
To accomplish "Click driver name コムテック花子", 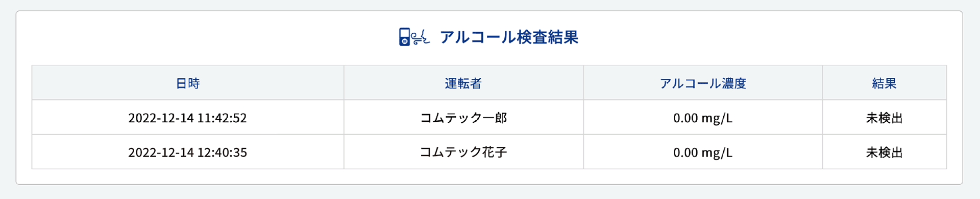I will [463, 152].
